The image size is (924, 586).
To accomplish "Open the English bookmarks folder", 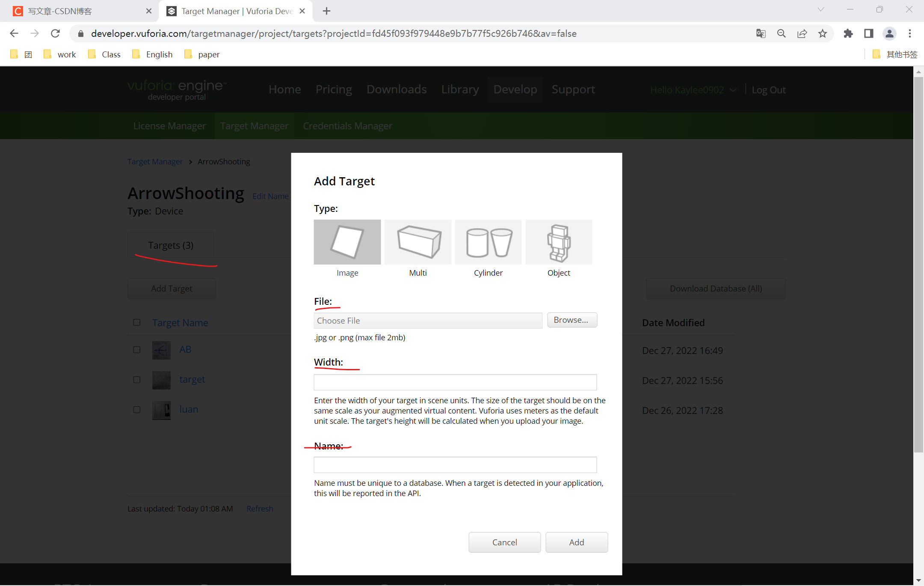I will (x=152, y=54).
